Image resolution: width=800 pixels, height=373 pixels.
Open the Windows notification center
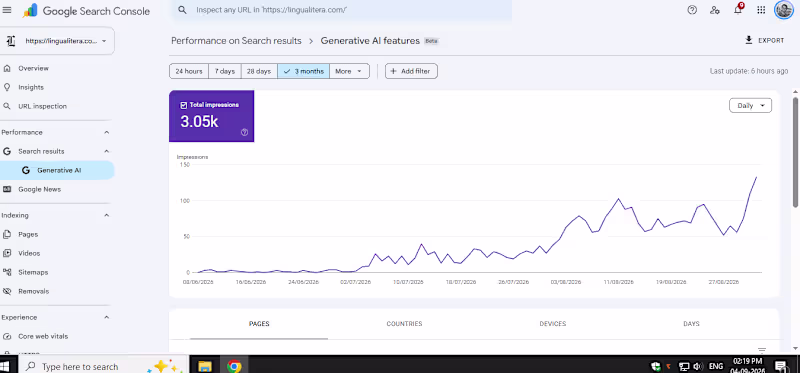pos(781,366)
